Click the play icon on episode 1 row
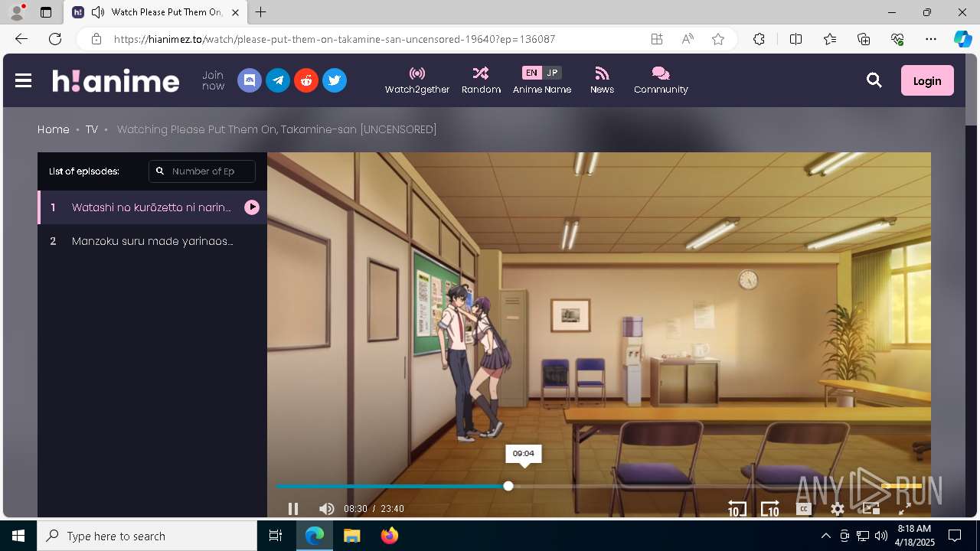The image size is (980, 551). point(252,207)
